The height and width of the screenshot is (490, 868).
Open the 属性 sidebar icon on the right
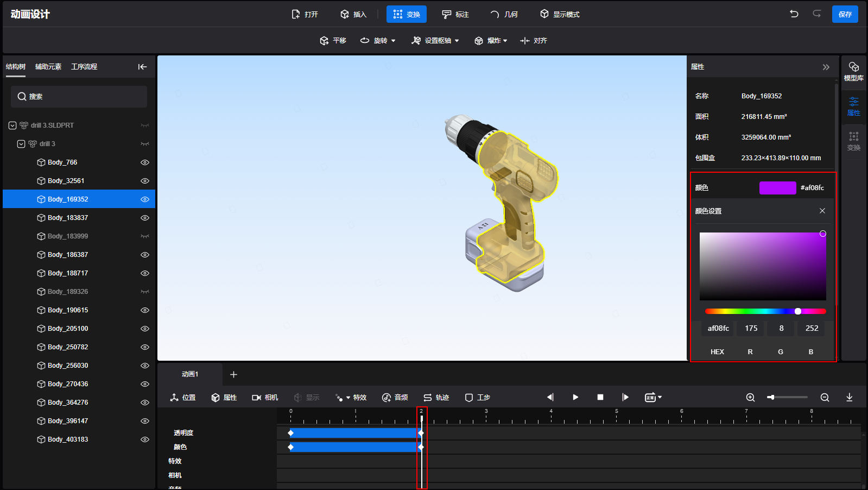(x=853, y=106)
